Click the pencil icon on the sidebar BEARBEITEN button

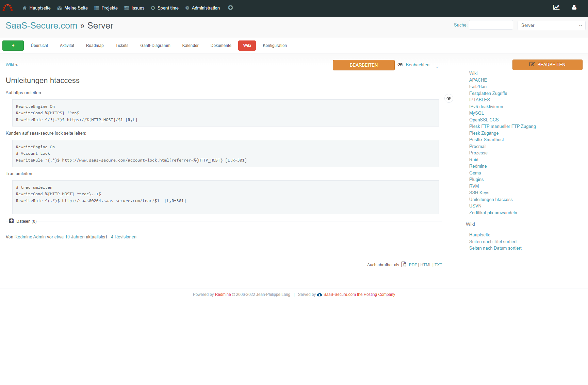point(532,64)
